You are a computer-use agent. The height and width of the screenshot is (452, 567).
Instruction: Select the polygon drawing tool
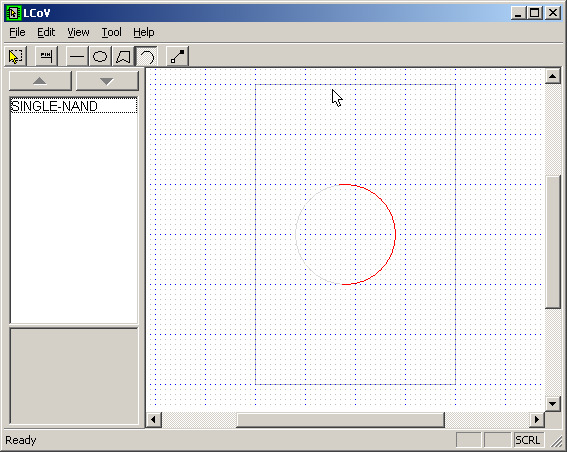(x=123, y=56)
